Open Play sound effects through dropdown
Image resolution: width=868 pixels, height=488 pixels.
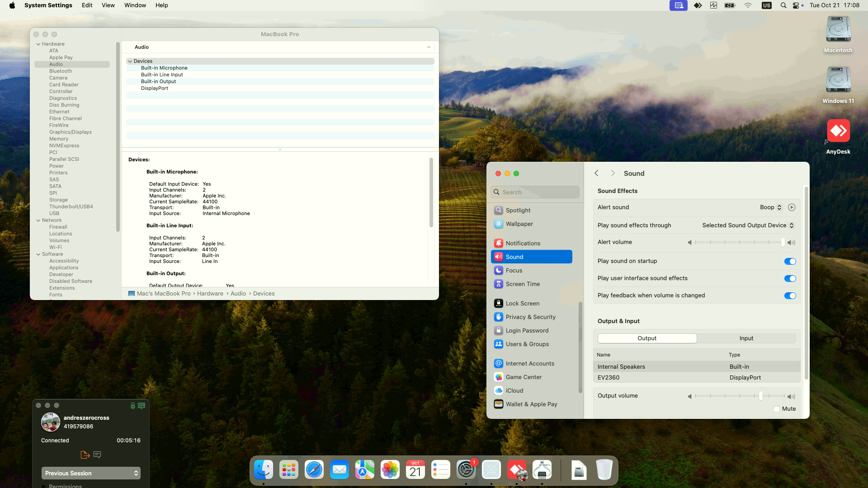(x=748, y=225)
